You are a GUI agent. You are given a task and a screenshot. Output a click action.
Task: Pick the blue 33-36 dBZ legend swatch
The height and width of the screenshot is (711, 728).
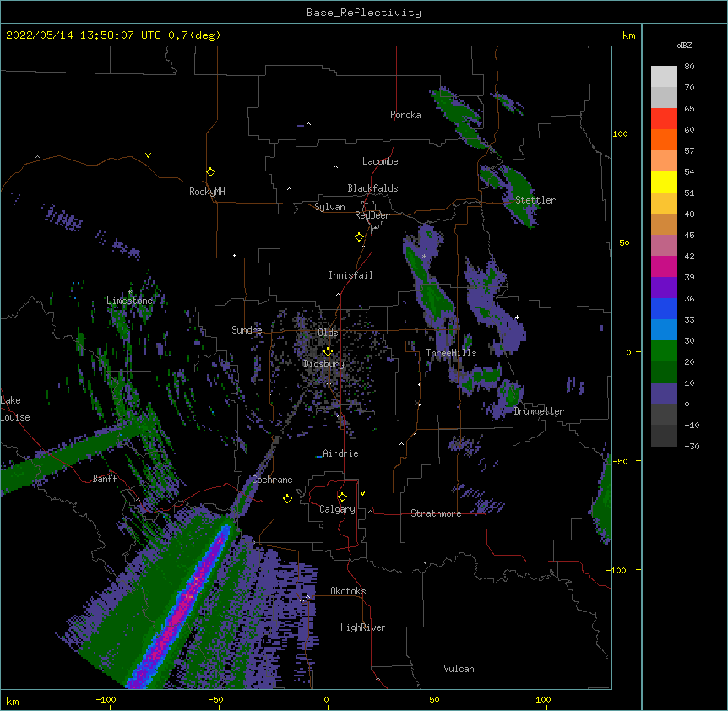(664, 308)
